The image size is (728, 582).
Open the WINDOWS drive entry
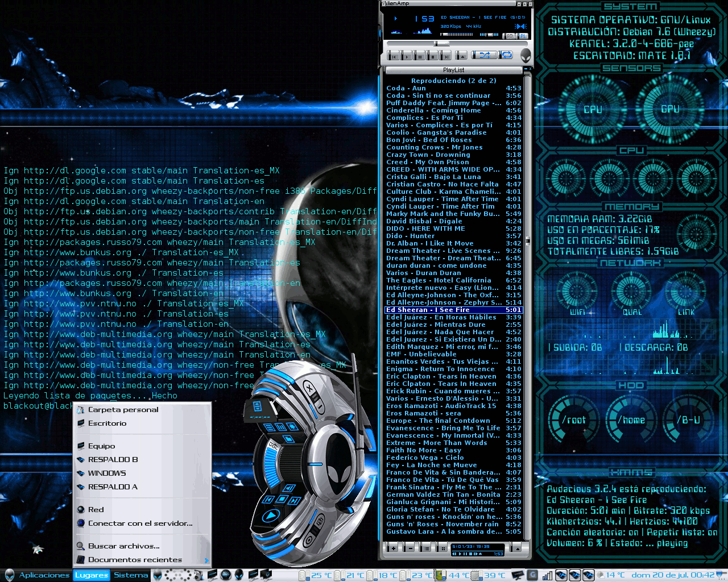143,473
